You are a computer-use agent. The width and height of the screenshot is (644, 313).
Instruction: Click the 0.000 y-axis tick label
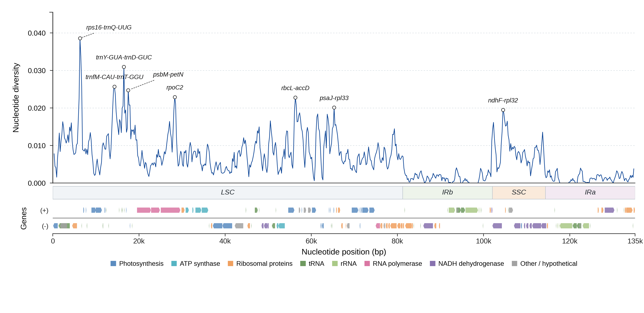37,183
